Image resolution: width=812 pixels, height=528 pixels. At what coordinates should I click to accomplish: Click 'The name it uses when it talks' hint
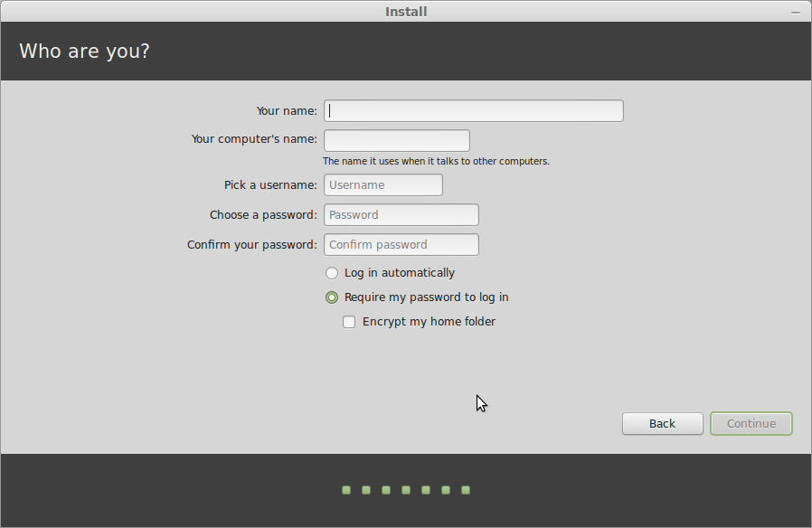click(x=436, y=161)
